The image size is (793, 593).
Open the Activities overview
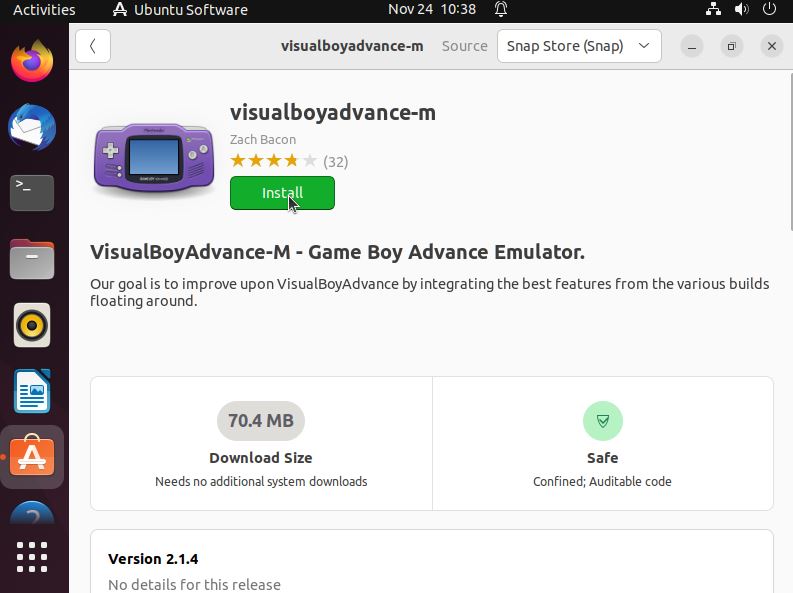pyautogui.click(x=44, y=10)
